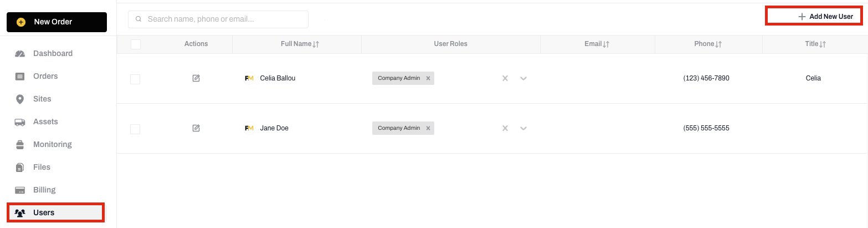This screenshot has height=228, width=868.
Task: Click the edit icon for Celia Ballou
Action: tap(196, 78)
